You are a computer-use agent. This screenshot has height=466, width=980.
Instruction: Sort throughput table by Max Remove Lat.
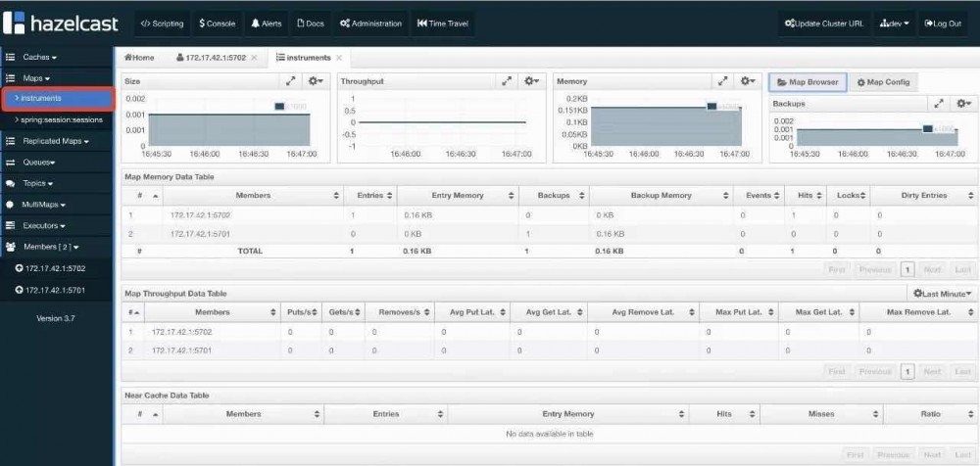(918, 312)
